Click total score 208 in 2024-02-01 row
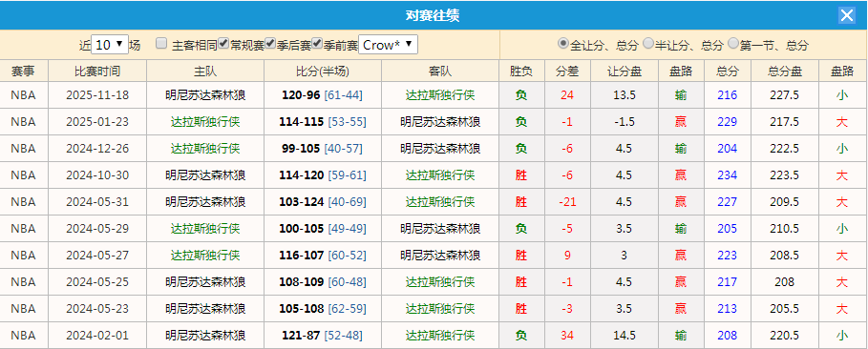This screenshot has width=868, height=349. point(728,335)
